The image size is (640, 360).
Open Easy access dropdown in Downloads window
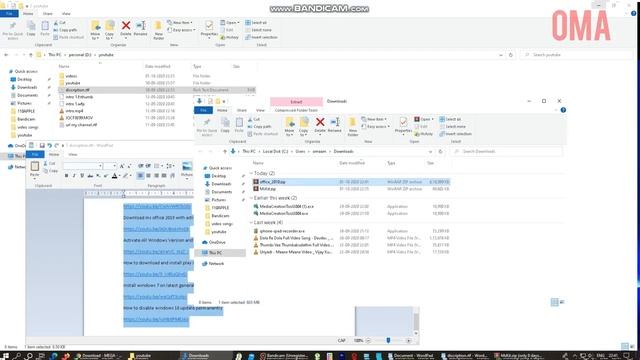pos(376,127)
